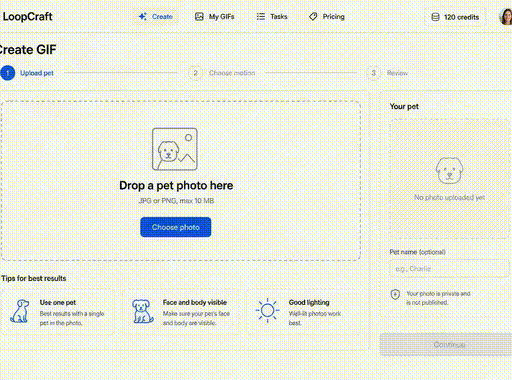Click the LoopCraft logo
This screenshot has width=512, height=380.
click(27, 17)
